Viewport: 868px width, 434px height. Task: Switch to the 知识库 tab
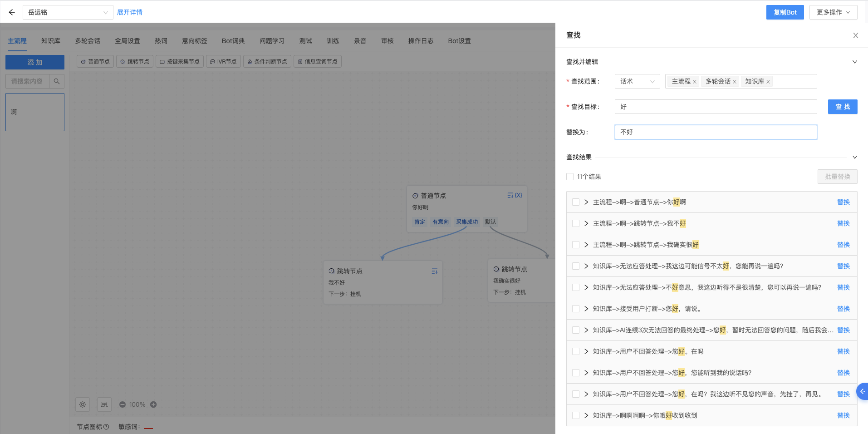pyautogui.click(x=50, y=40)
